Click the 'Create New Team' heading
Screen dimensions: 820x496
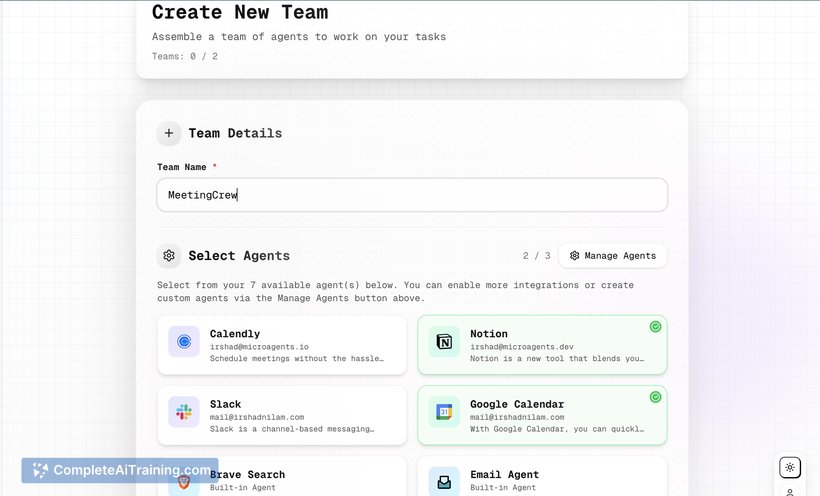[x=240, y=12]
